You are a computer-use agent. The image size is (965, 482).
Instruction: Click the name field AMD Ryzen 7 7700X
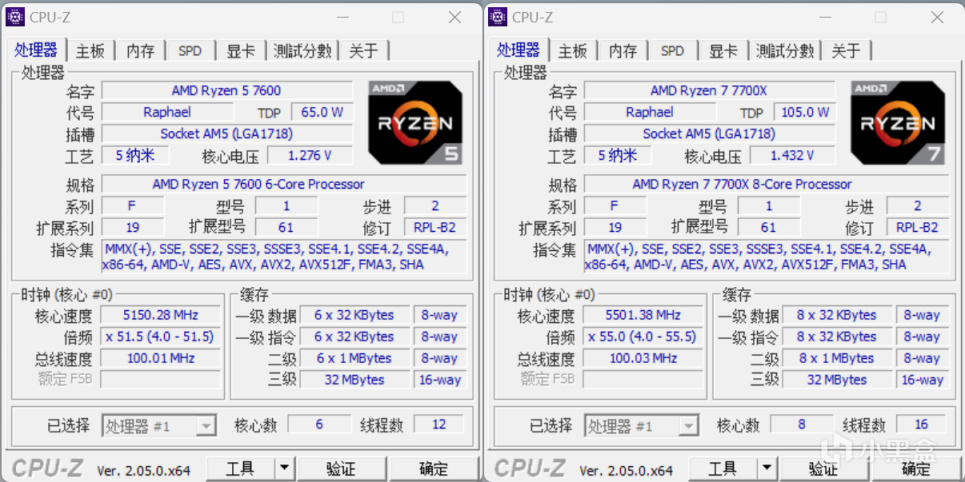[x=709, y=90]
